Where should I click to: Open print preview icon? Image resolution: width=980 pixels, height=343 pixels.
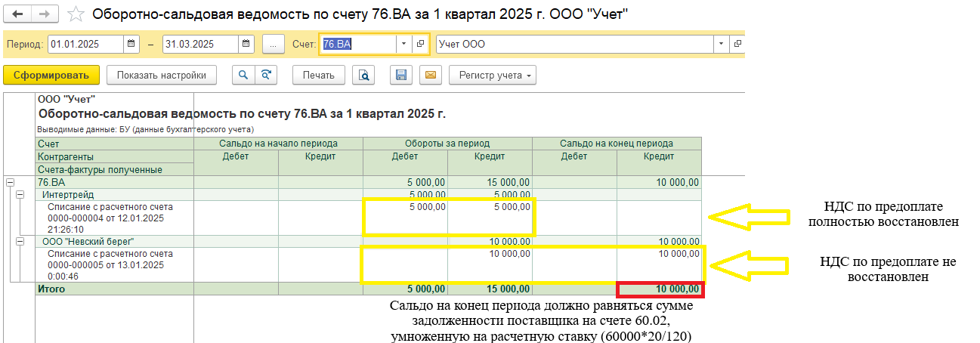(364, 75)
